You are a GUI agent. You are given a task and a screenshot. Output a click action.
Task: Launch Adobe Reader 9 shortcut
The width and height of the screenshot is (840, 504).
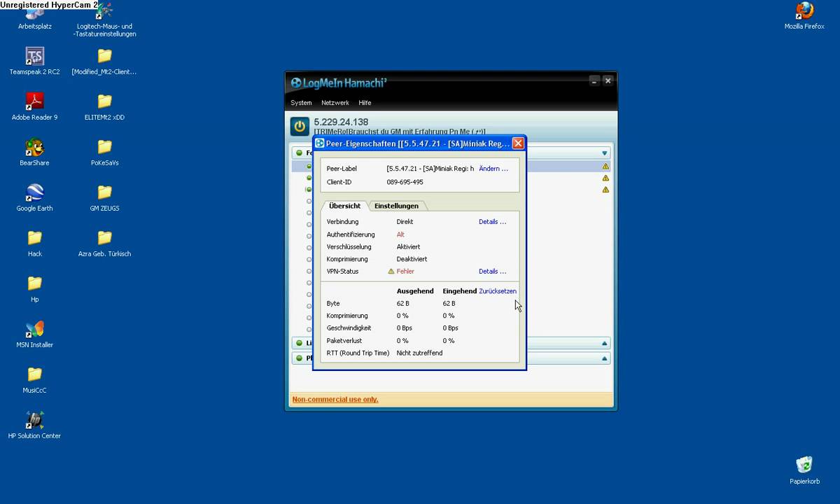tap(35, 106)
